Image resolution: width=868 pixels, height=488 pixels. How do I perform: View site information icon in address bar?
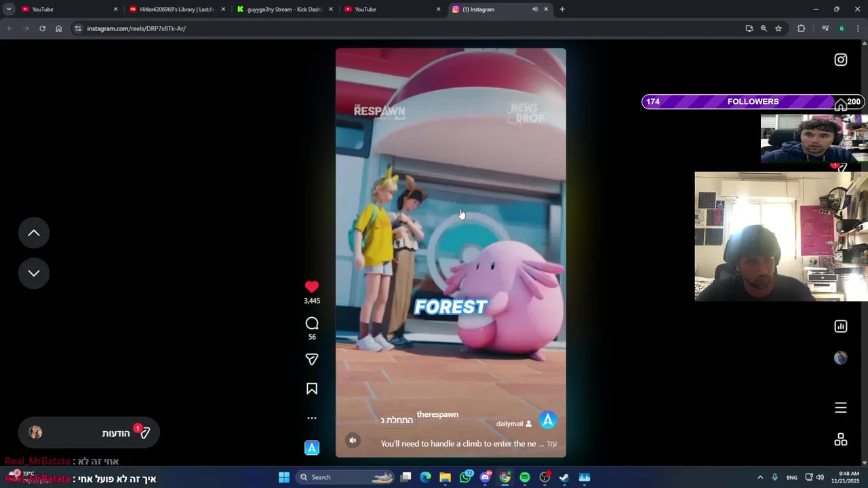click(78, 28)
